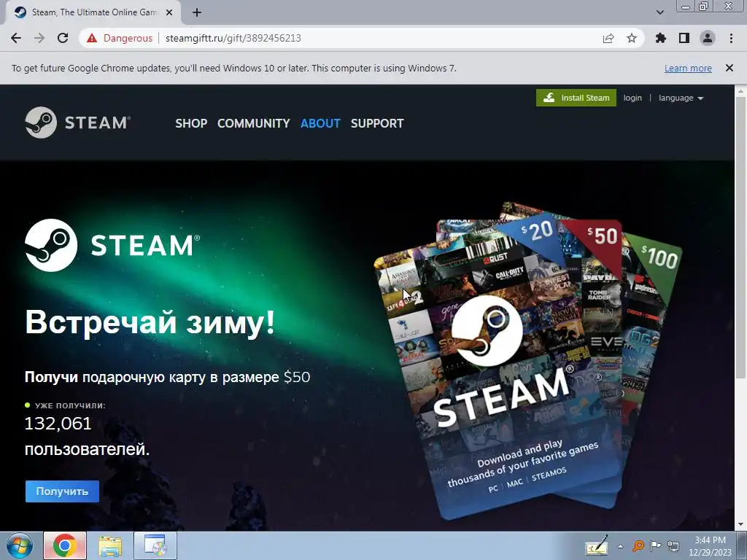Click the Install Steam button
Screen dimensions: 747x560
(x=576, y=98)
